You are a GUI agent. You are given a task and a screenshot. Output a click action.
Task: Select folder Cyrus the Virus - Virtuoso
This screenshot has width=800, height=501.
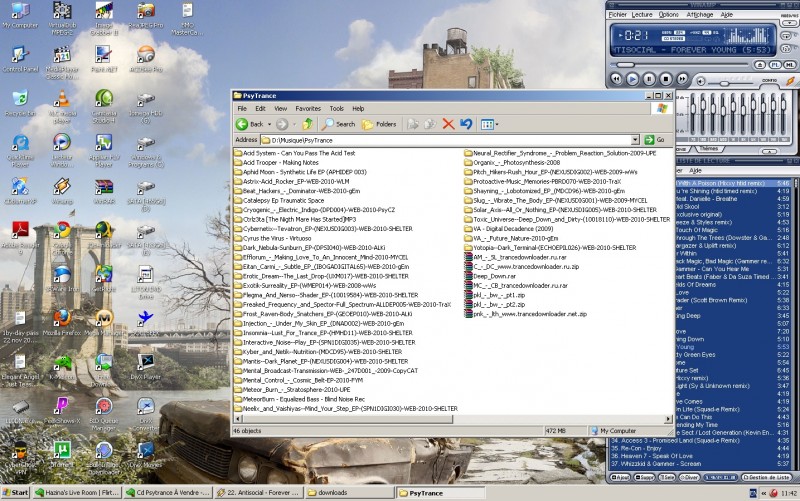pos(272,238)
